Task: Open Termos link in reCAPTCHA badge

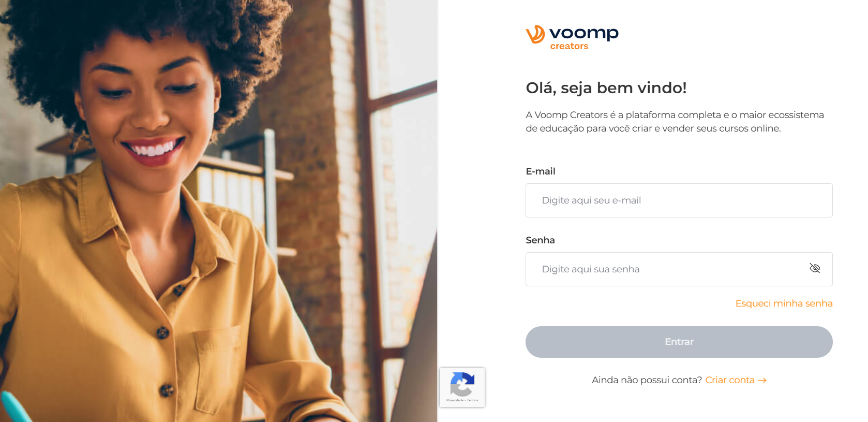Action: pos(473,400)
